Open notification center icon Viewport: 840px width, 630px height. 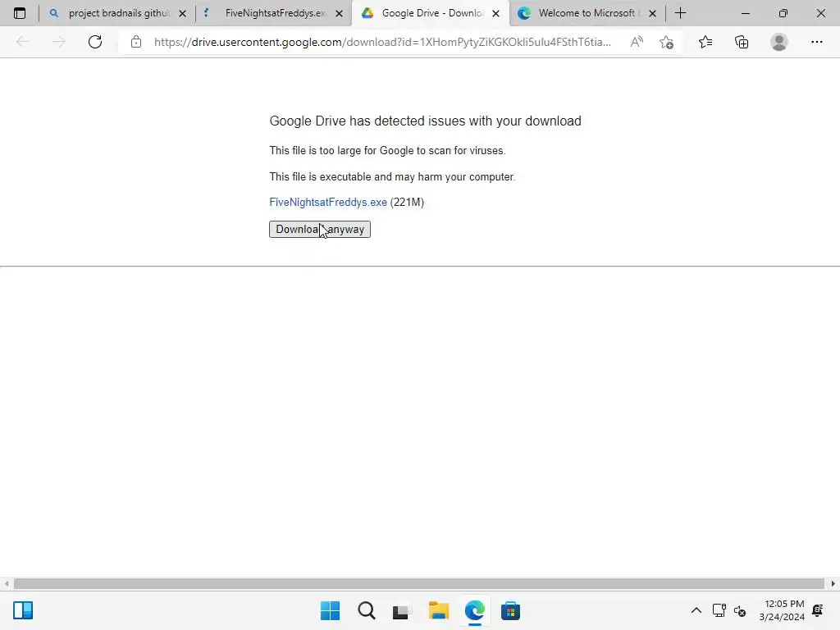(x=818, y=610)
